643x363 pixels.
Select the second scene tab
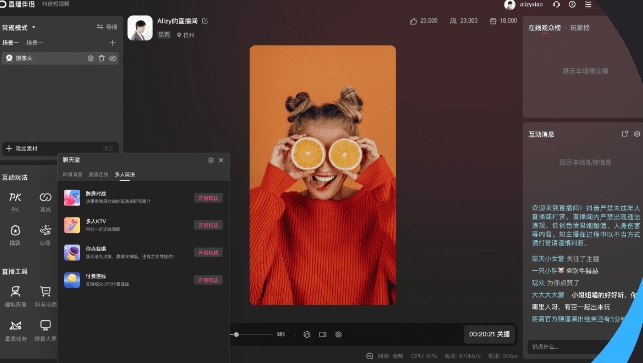(x=35, y=43)
